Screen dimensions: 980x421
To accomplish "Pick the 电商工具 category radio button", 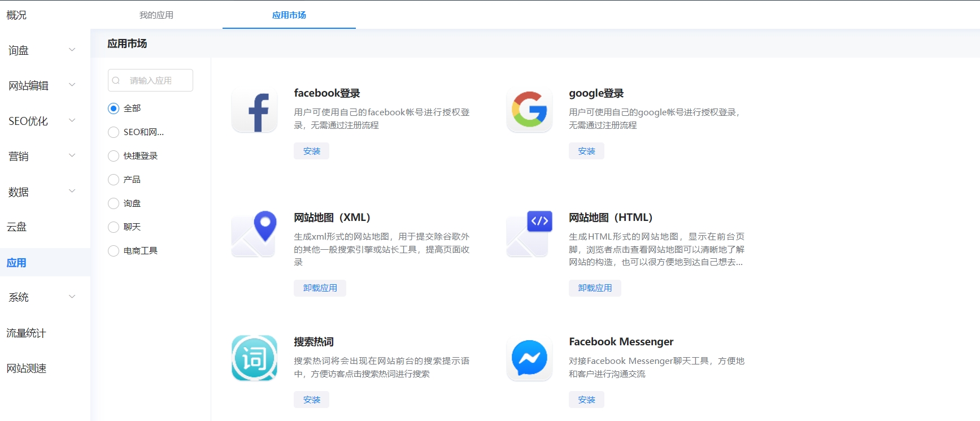I will click(x=114, y=251).
